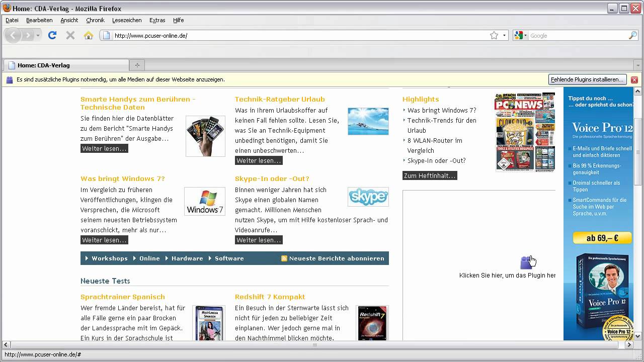The height and width of the screenshot is (362, 644).
Task: Click 8 WLAN-Router im Vergleich highlight link
Action: click(x=435, y=145)
